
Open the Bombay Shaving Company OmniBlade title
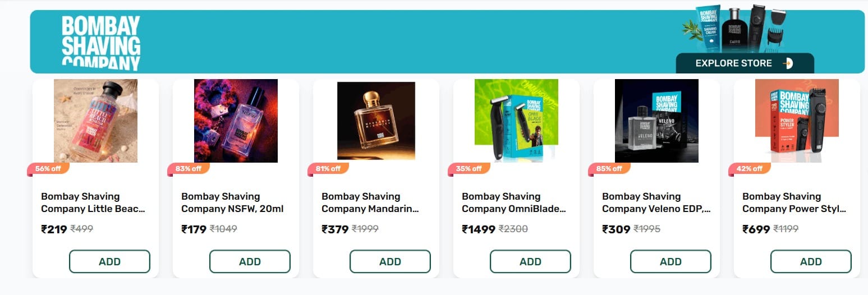point(514,202)
